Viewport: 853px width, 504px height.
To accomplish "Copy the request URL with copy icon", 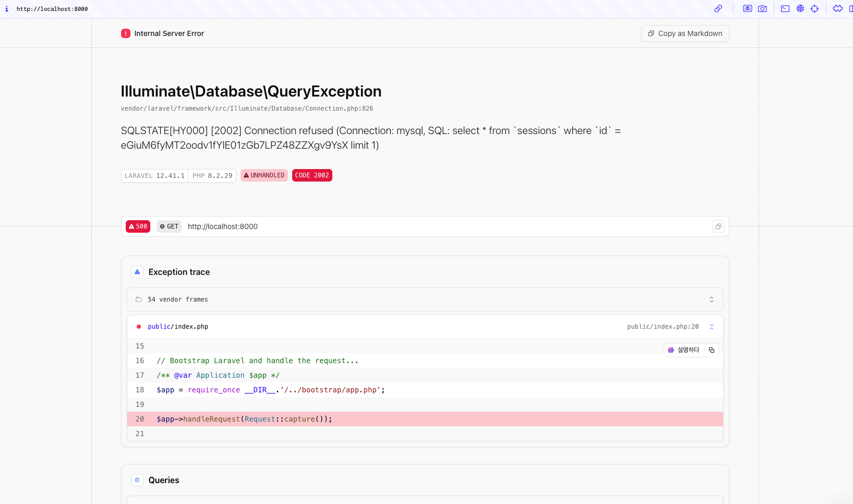I will click(718, 226).
